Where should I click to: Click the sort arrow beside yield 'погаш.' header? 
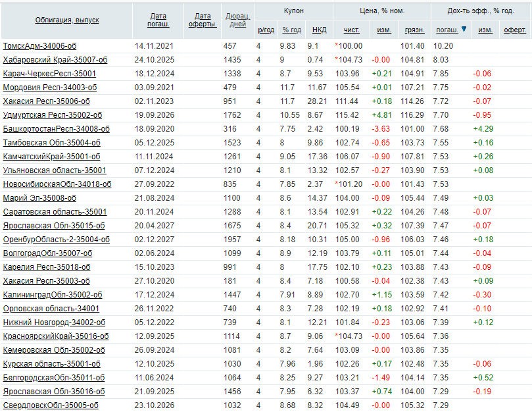[464, 30]
